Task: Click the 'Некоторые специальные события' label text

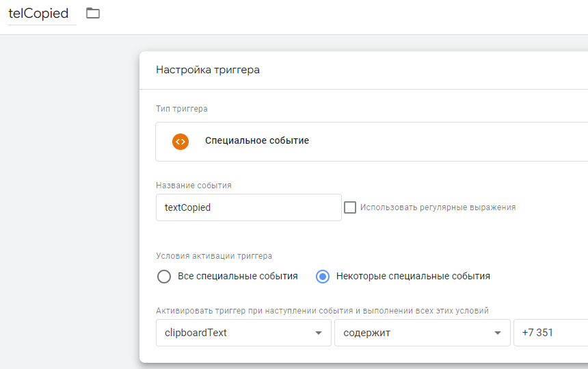Action: pyautogui.click(x=413, y=277)
